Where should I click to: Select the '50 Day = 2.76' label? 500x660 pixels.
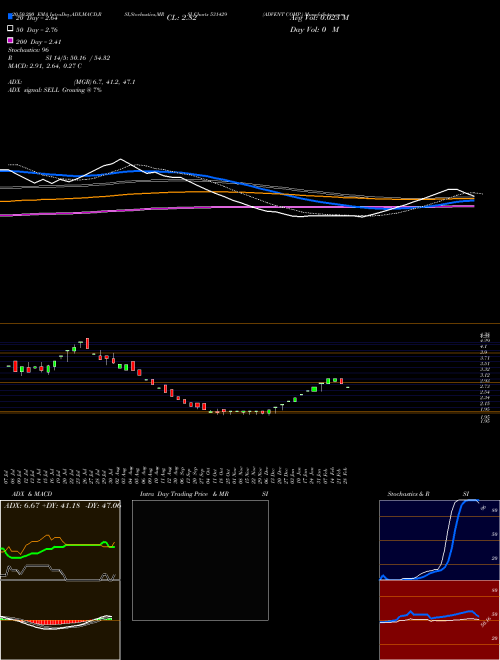coord(37,30)
